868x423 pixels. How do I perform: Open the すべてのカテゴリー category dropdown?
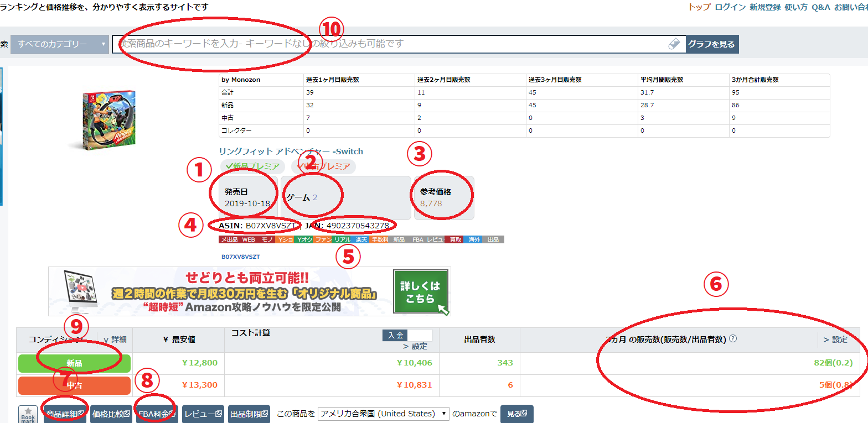click(x=60, y=44)
